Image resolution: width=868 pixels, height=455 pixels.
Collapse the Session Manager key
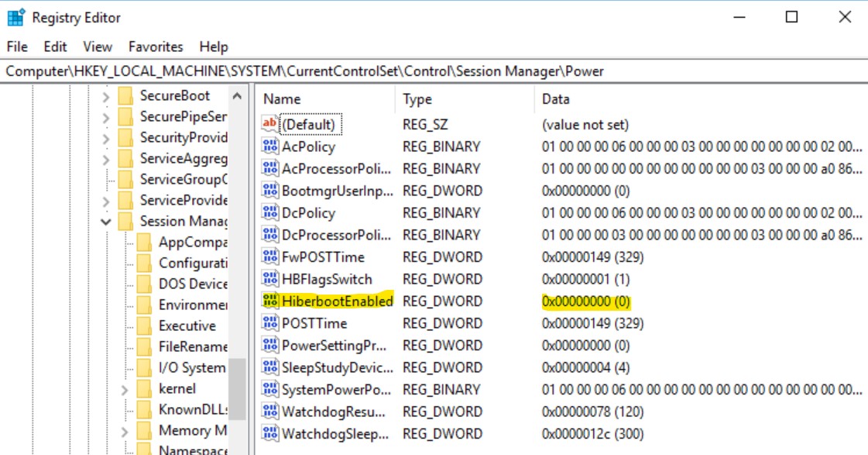coord(106,222)
